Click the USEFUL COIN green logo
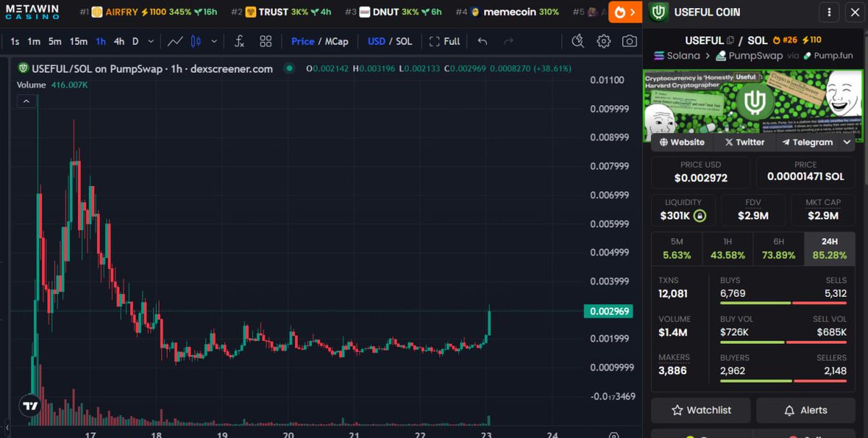The image size is (868, 438). 658,12
